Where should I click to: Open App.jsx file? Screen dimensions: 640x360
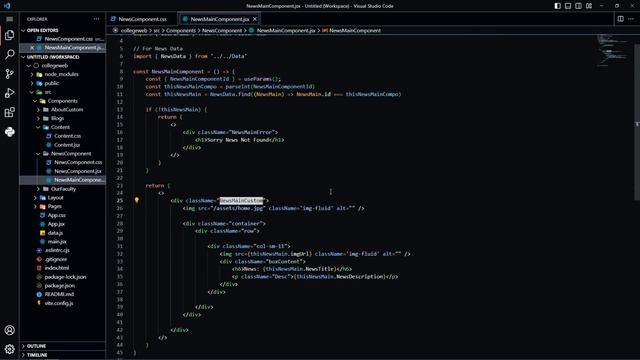[x=56, y=224]
